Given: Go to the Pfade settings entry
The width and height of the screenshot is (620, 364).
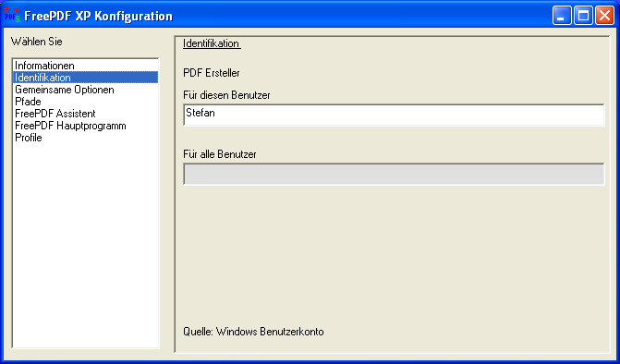Looking at the screenshot, I should 85,102.
